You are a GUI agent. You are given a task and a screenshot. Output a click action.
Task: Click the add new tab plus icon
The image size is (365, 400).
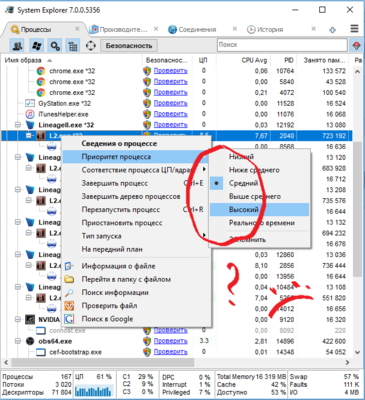click(332, 30)
